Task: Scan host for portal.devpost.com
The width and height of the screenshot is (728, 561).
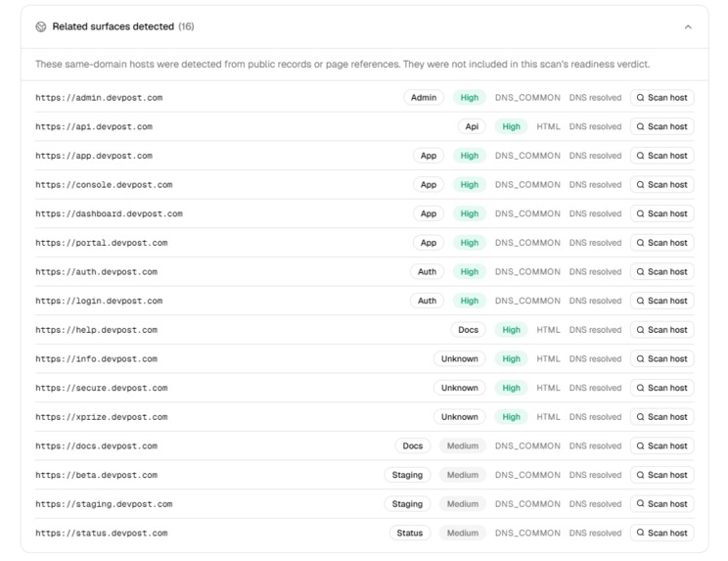Action: pos(661,243)
